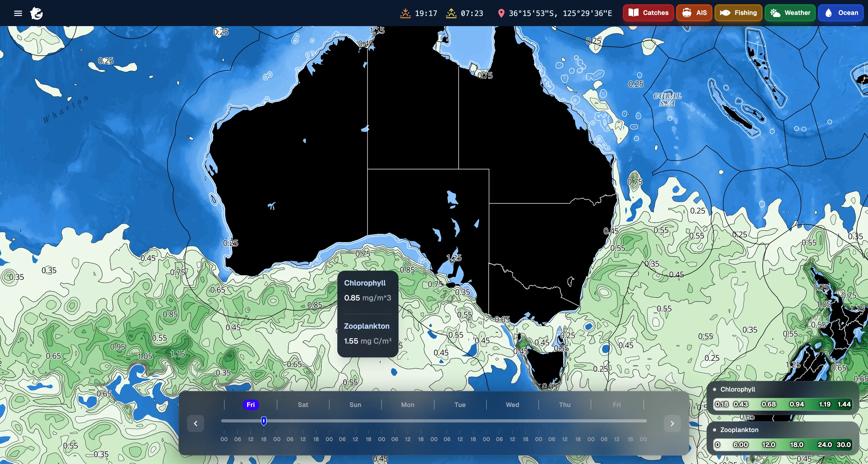Open the Ocean layers menu
This screenshot has height=464, width=868.
click(x=841, y=13)
